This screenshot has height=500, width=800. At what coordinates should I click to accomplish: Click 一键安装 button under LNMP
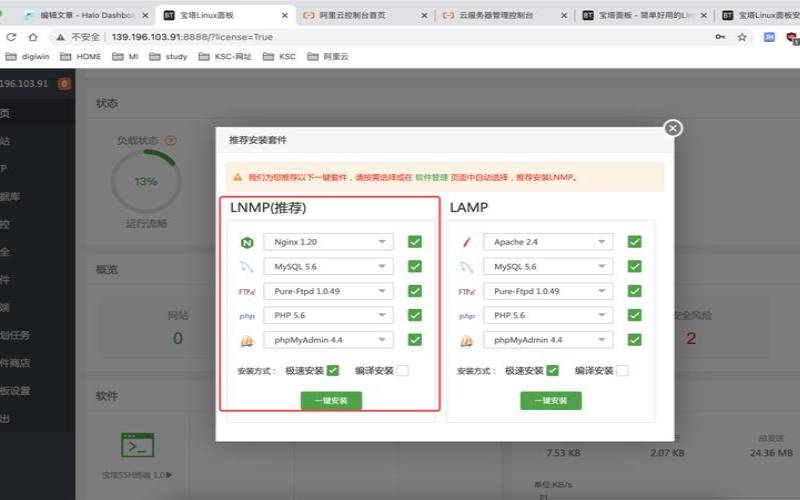(331, 401)
